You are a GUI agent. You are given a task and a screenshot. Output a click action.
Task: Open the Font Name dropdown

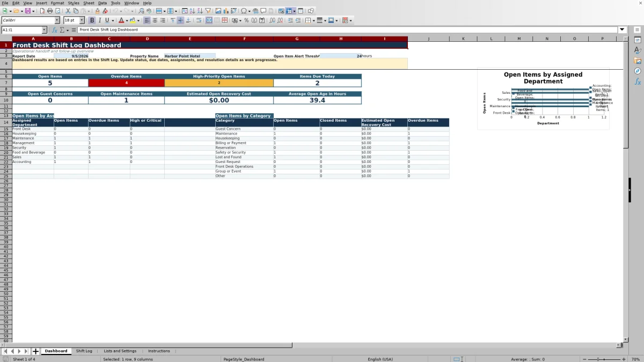click(x=57, y=20)
